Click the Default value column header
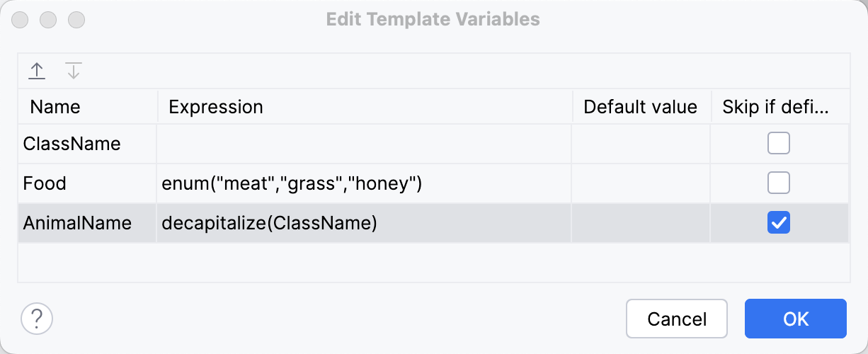This screenshot has height=354, width=868. pos(640,107)
